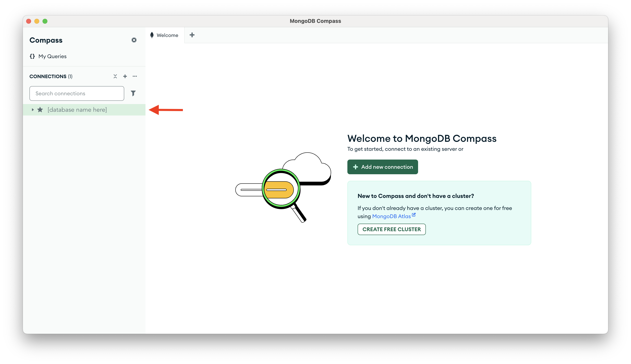
Task: Click the My Queries braces icon
Action: [32, 56]
